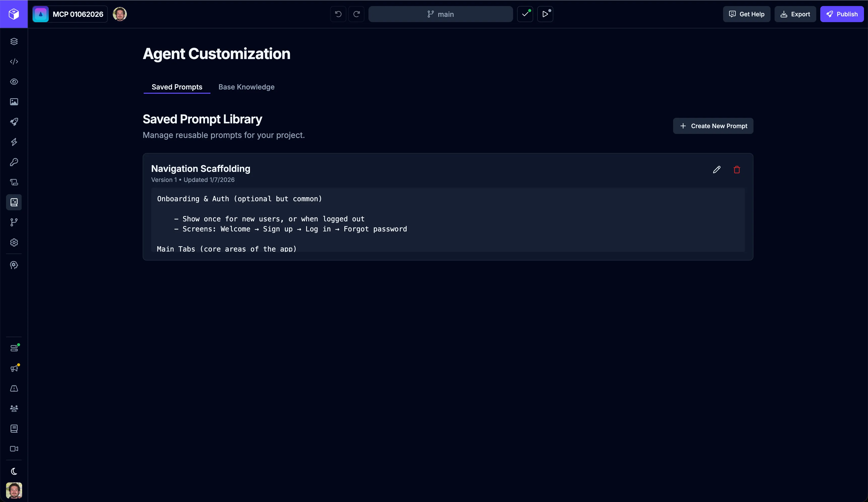Select the Saved Prompts tab
The height and width of the screenshot is (502, 868).
click(x=177, y=87)
